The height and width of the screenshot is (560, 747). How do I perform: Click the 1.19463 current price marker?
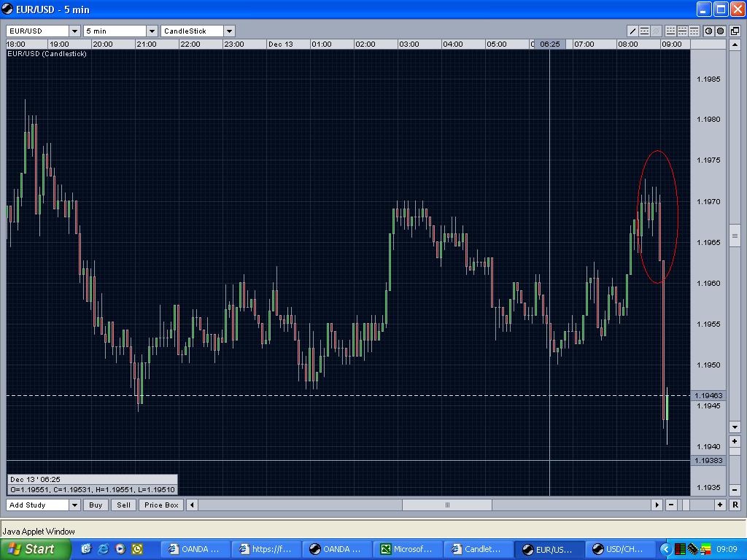[708, 396]
